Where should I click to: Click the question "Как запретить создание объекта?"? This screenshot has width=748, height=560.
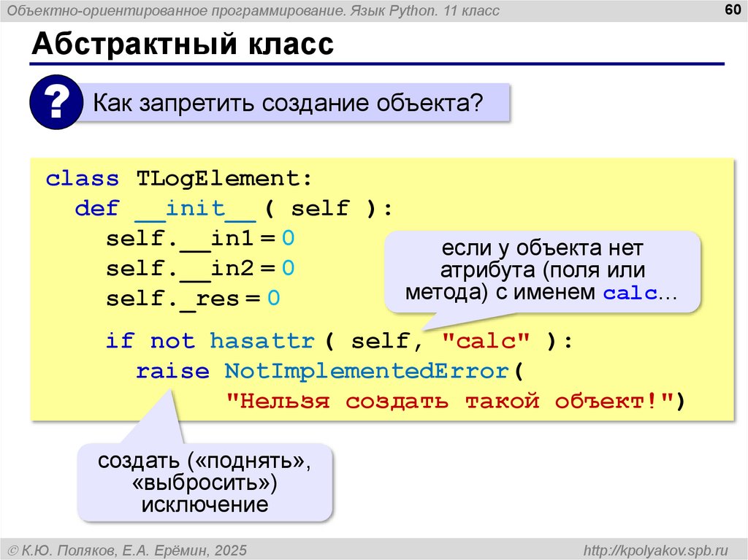pos(288,102)
